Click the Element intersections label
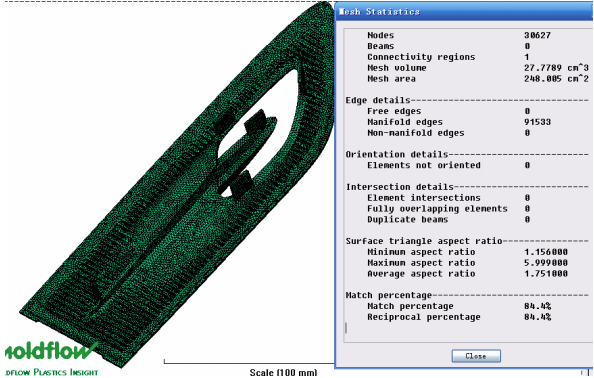This screenshot has height=378, width=594. pyautogui.click(x=424, y=198)
